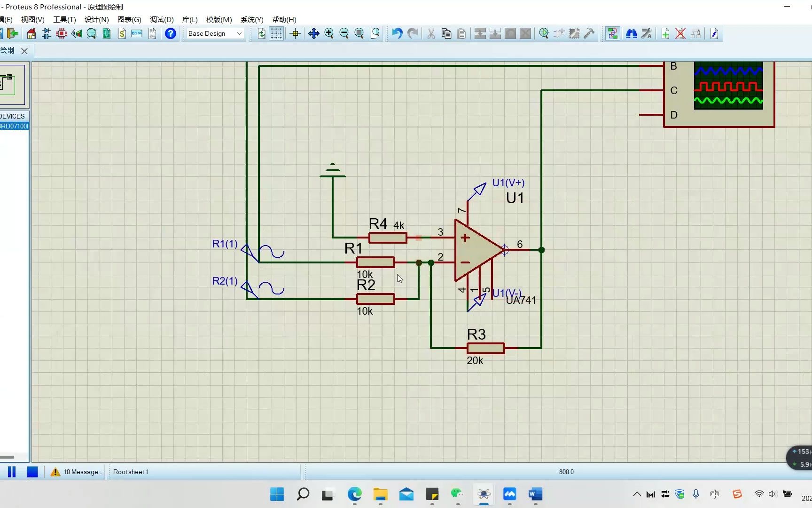Click the Zoom Out magnifier icon
This screenshot has width=812, height=508.
344,33
